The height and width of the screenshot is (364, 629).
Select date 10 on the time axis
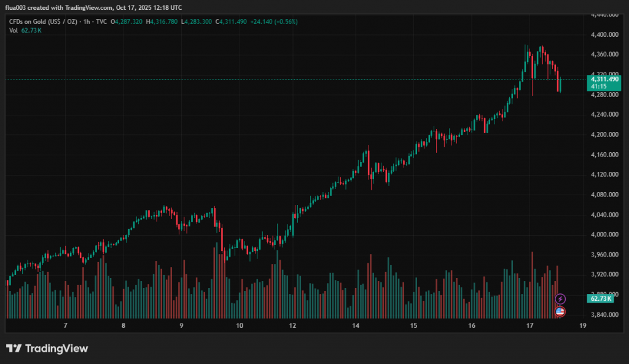coord(240,326)
